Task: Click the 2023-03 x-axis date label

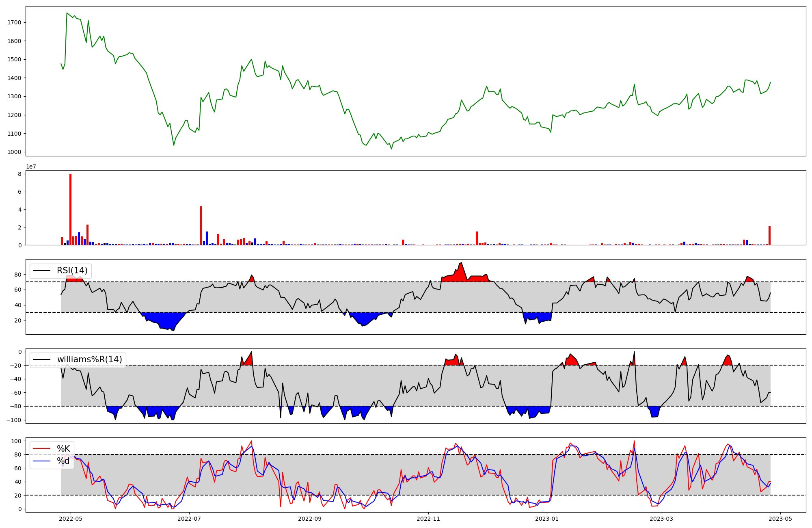Action: (x=662, y=519)
